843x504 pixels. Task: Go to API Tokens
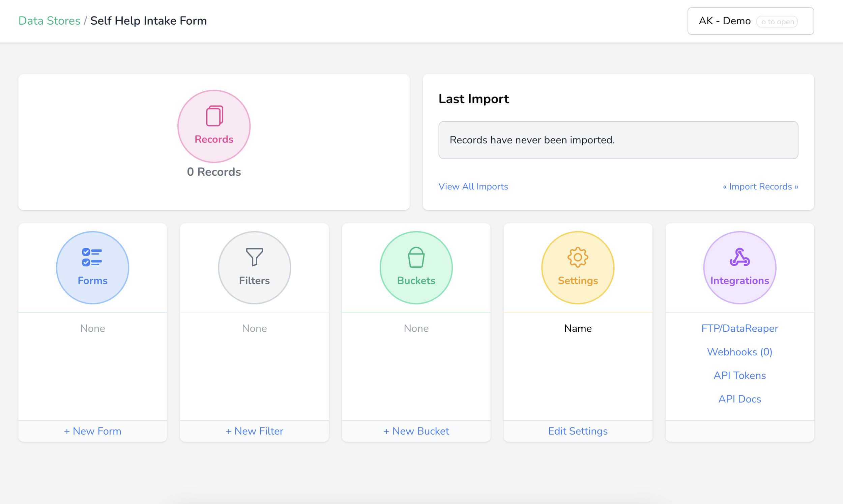pyautogui.click(x=740, y=375)
